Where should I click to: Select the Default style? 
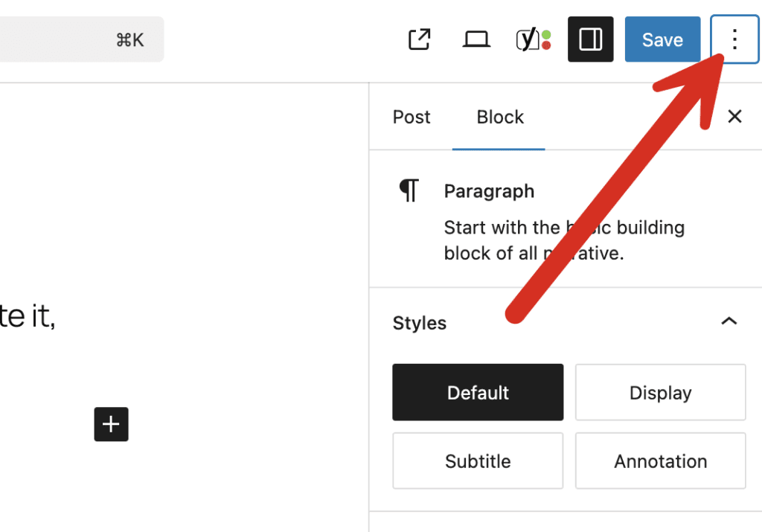point(477,392)
